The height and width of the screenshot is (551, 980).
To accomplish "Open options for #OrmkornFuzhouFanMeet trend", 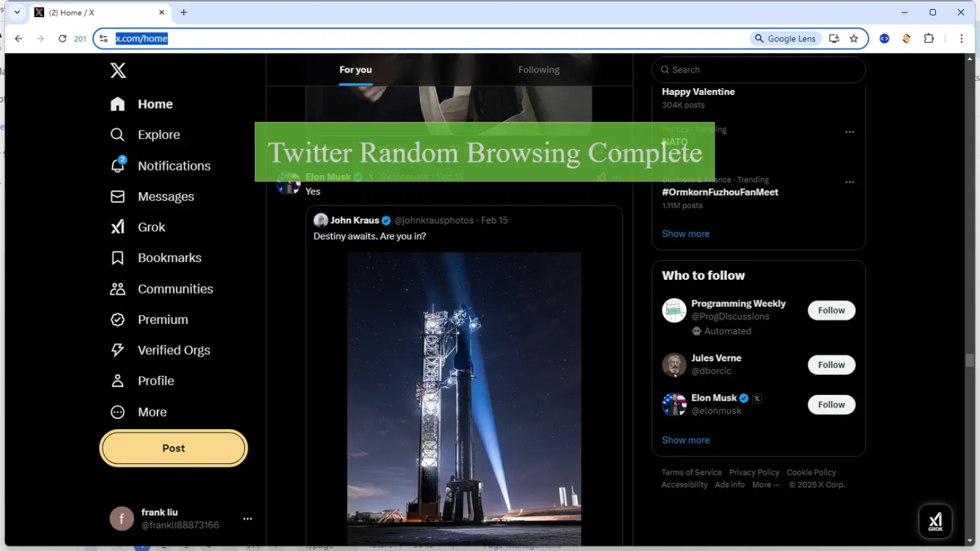I will click(850, 182).
